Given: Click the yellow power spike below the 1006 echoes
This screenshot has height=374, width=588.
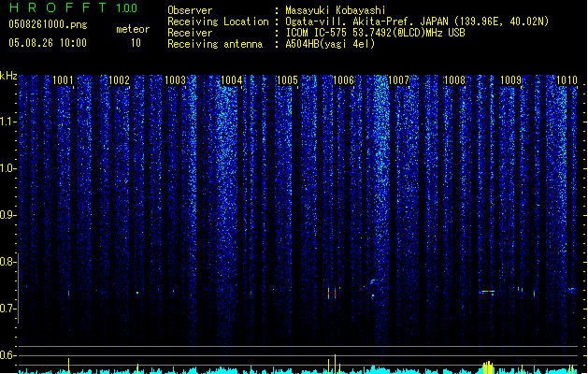Looking at the screenshot, I should click(x=335, y=364).
